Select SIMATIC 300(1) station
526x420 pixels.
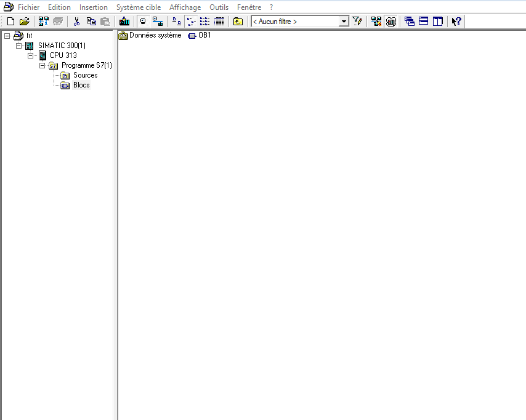(62, 46)
